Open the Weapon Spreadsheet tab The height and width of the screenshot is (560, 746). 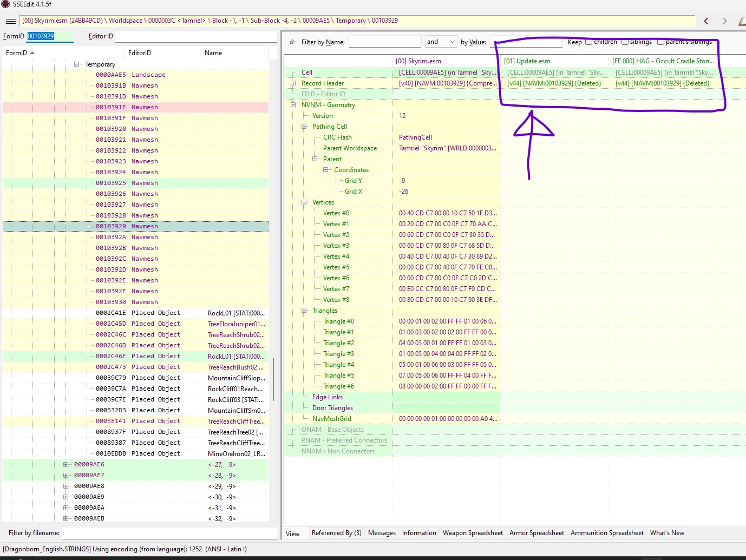click(x=473, y=533)
